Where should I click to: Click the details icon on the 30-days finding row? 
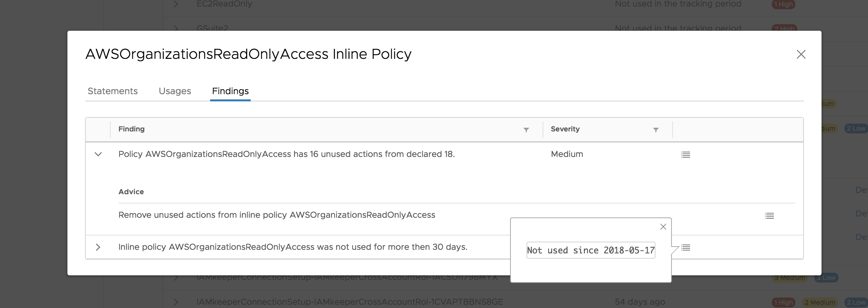[x=685, y=248]
